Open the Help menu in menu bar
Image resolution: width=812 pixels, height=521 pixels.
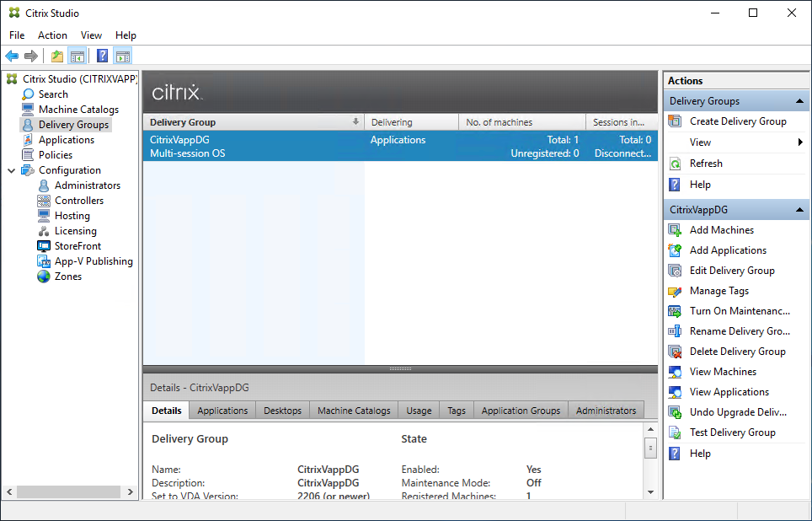click(x=126, y=35)
